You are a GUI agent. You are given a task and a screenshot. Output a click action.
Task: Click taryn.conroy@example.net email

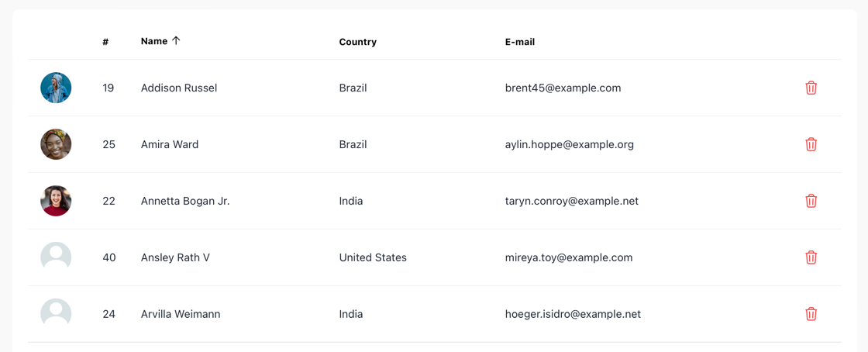pos(571,201)
